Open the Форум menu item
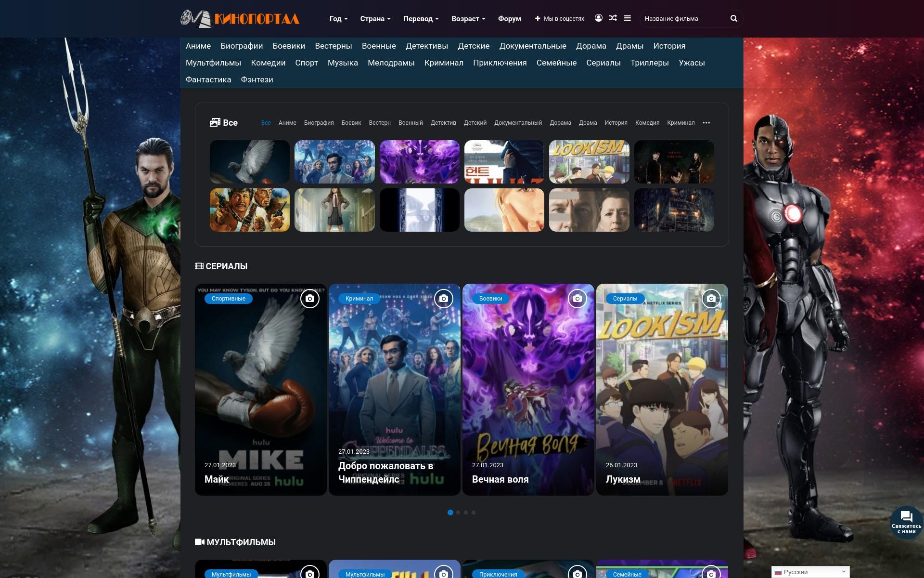The width and height of the screenshot is (924, 578). pyautogui.click(x=509, y=19)
